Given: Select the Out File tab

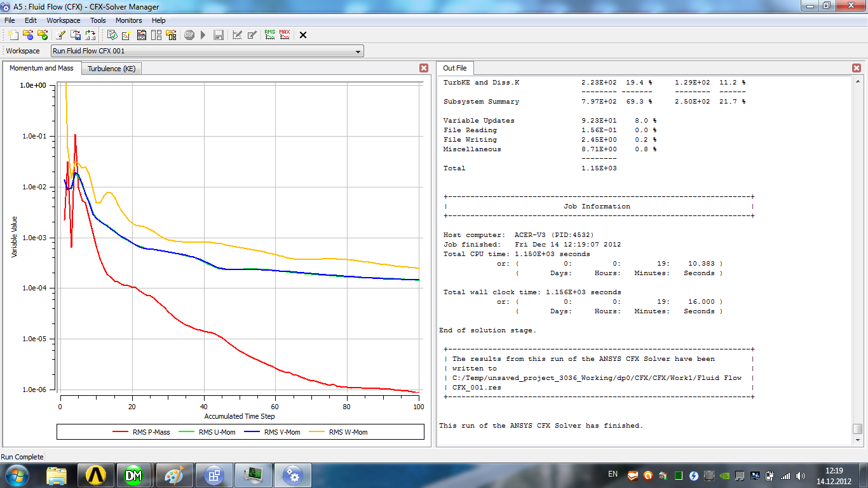Looking at the screenshot, I should 454,68.
